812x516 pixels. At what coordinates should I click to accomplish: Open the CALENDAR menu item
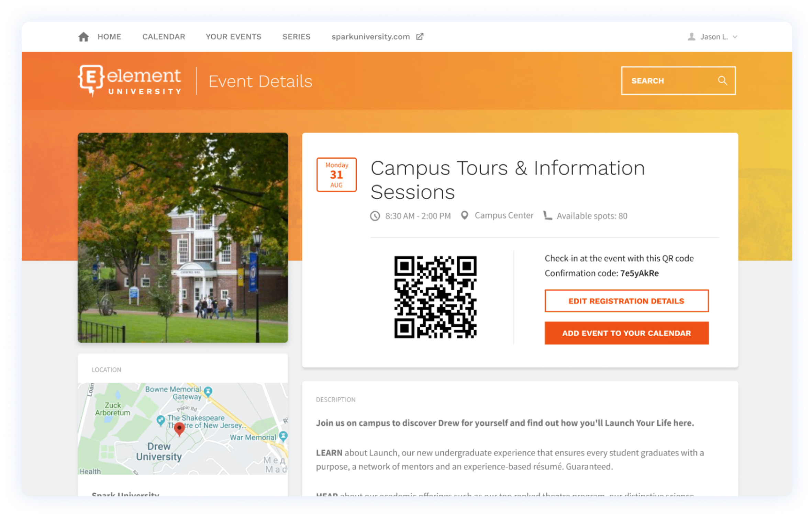(164, 36)
